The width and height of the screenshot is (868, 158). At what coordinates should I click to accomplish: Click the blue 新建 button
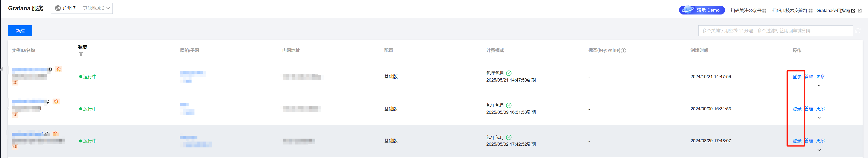[x=20, y=31]
